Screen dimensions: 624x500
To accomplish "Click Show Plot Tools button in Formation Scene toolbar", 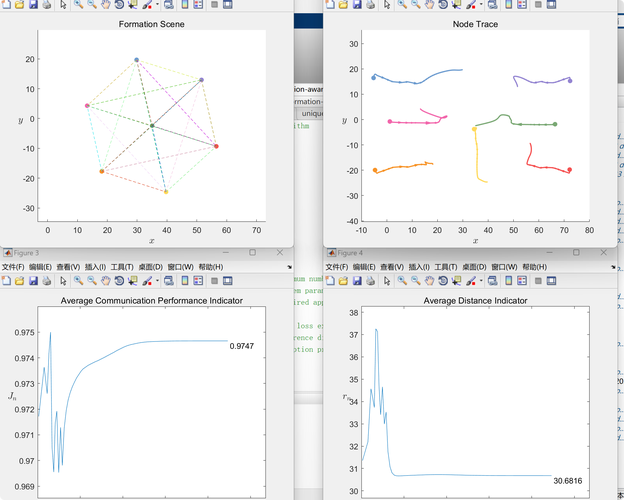I will click(x=227, y=5).
